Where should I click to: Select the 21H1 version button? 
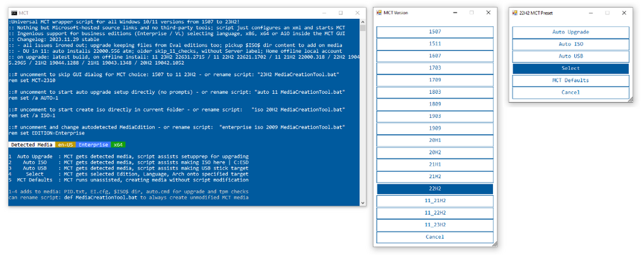(x=435, y=164)
